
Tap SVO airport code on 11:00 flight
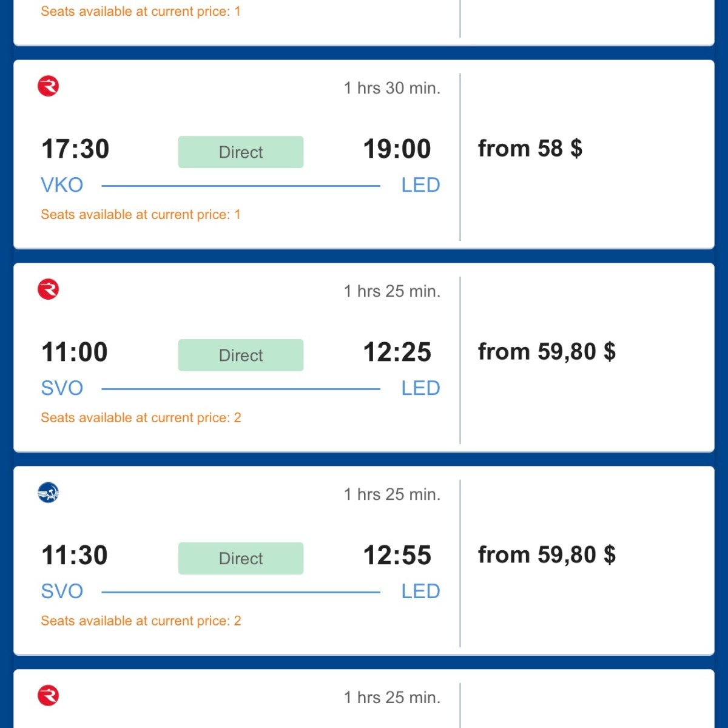click(x=62, y=388)
